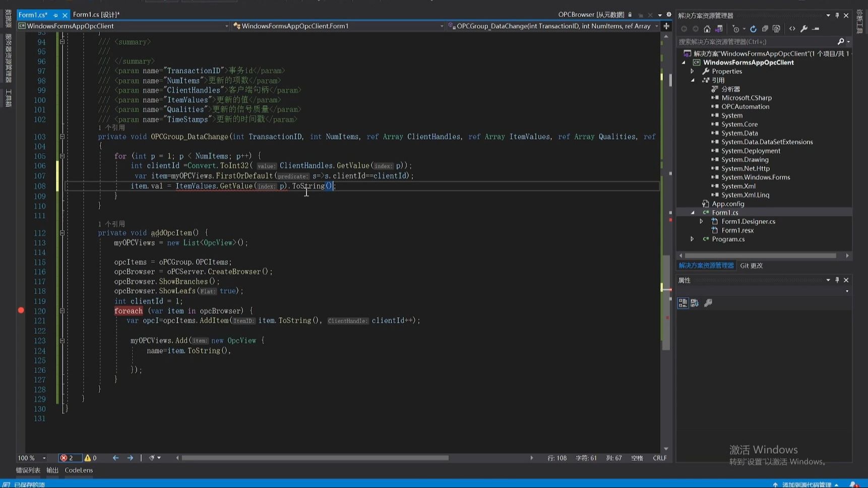868x488 pixels.
Task: Open Properties via the wrench toolbar icon
Action: tap(804, 29)
